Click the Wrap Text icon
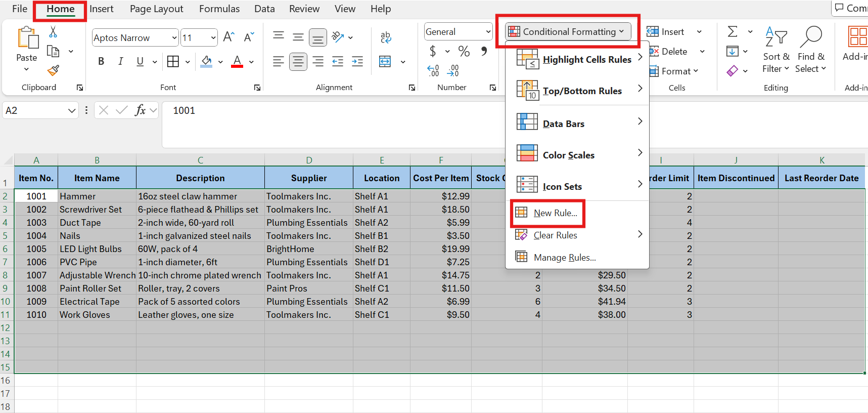 coord(385,37)
